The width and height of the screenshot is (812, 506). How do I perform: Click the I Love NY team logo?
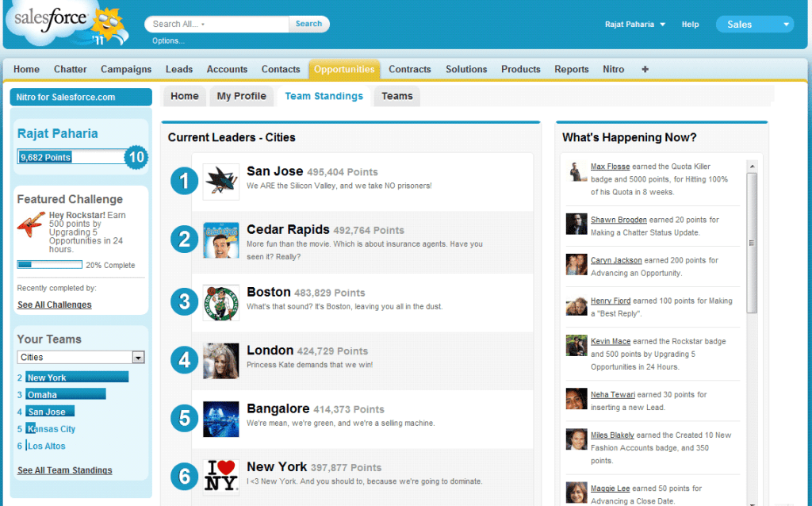pos(221,477)
